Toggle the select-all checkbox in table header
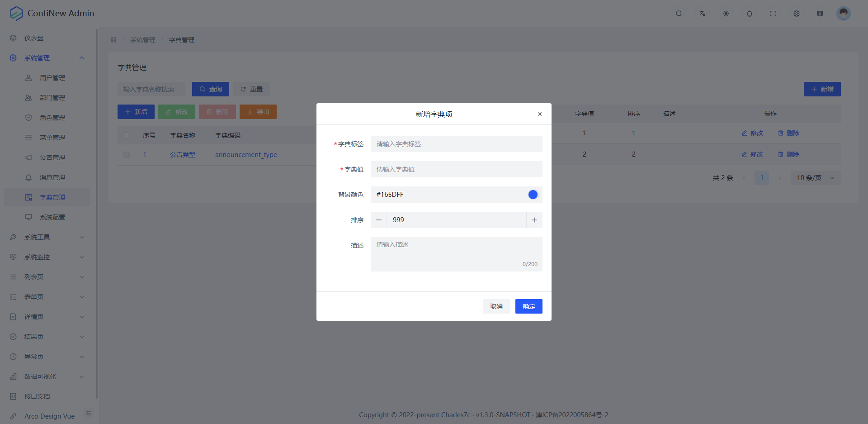 (x=127, y=135)
